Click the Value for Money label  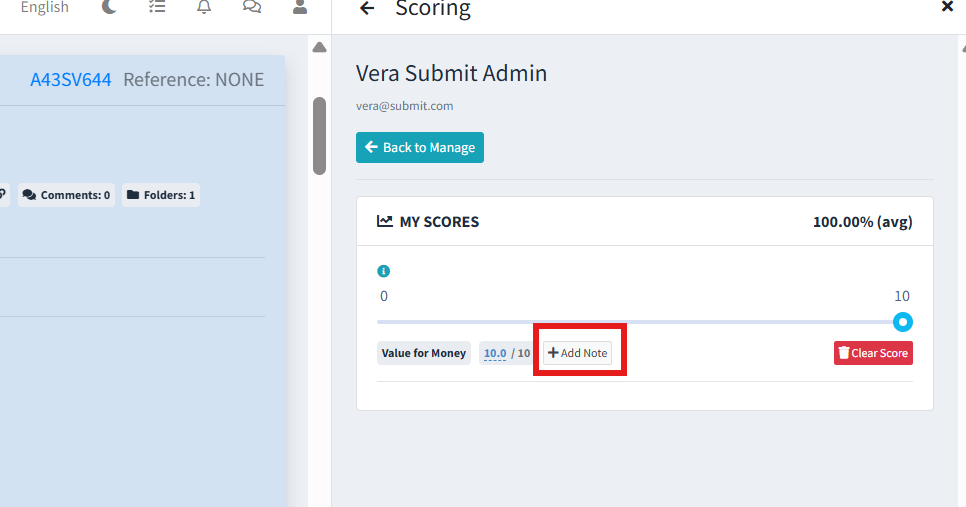click(x=424, y=353)
